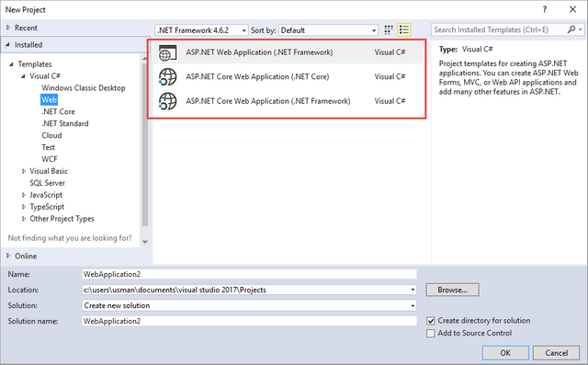The image size is (588, 365).
Task: Select the Web category
Action: (x=49, y=100)
